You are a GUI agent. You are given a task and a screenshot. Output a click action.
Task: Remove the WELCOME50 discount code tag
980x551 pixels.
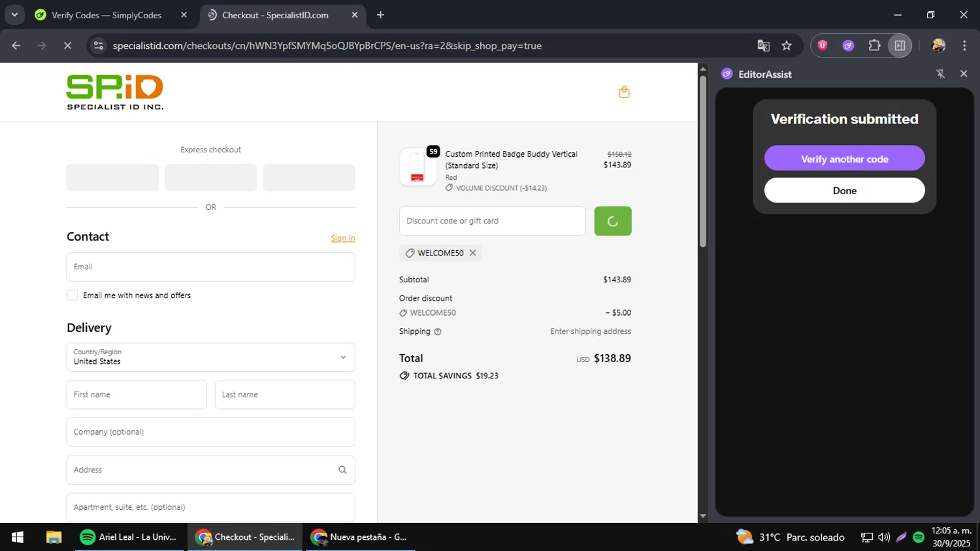(472, 253)
